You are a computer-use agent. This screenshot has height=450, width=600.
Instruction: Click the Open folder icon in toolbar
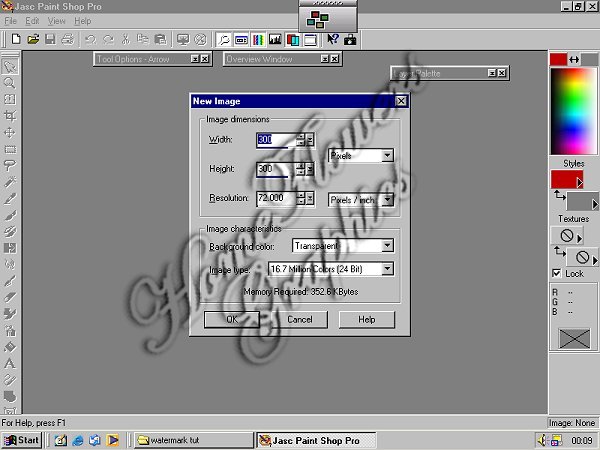pos(33,40)
